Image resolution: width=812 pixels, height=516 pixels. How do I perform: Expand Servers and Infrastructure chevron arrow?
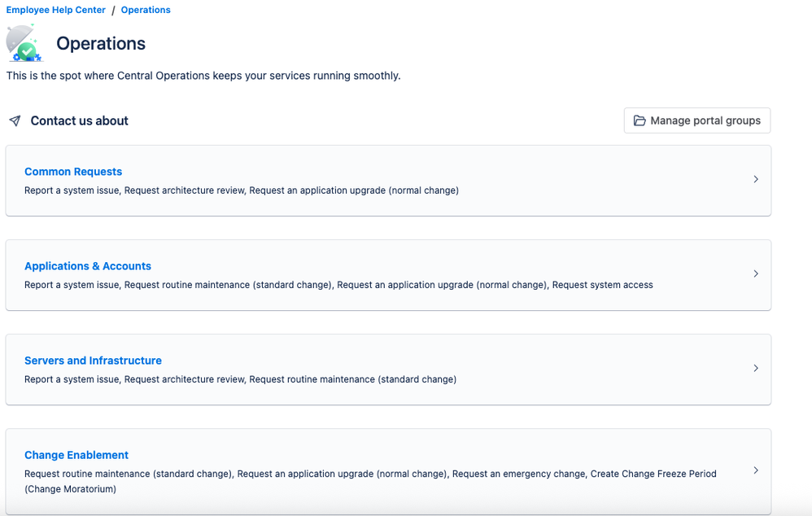(756, 369)
